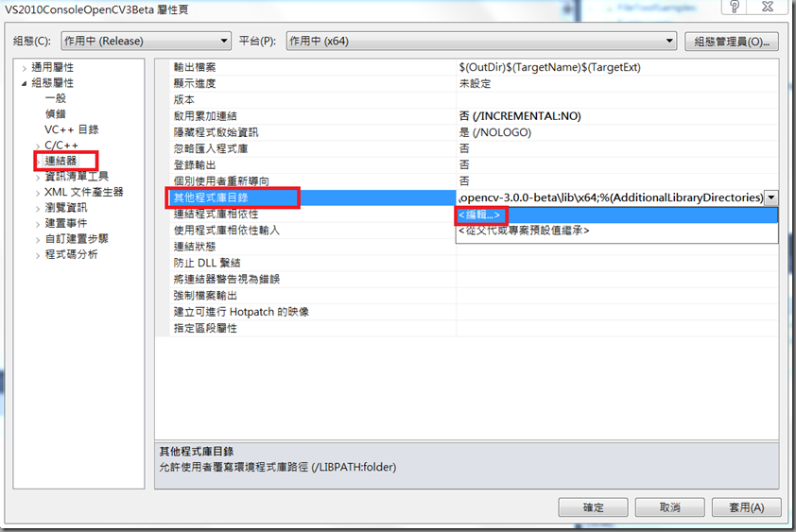Click the 套用 button
This screenshot has height=532, width=796.
point(746,507)
